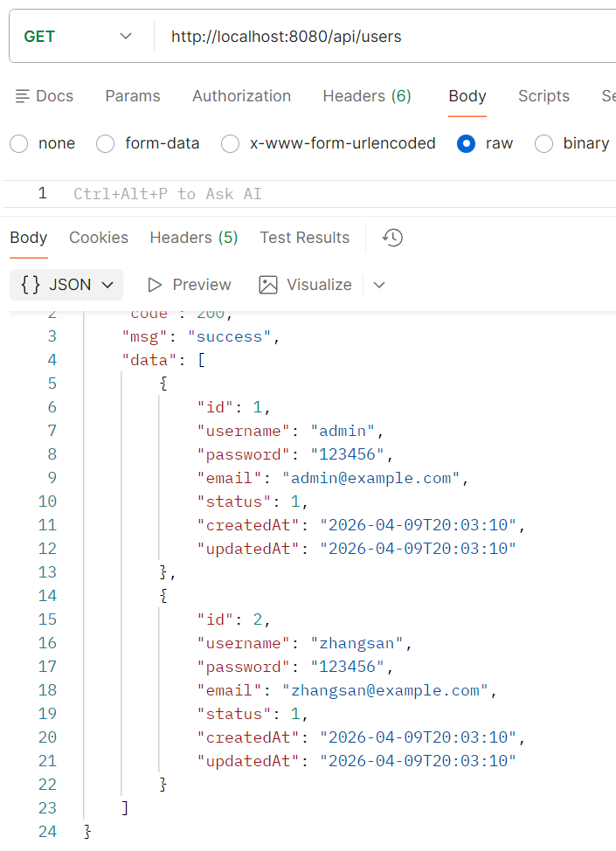Open the response Cookies tab
The height and width of the screenshot is (851, 616).
pyautogui.click(x=99, y=238)
